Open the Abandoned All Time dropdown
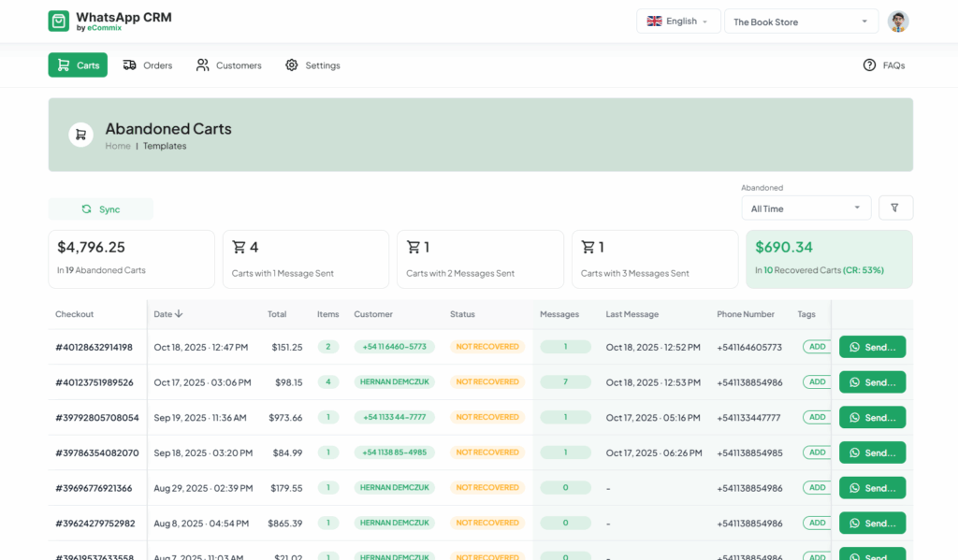958x560 pixels. 806,208
